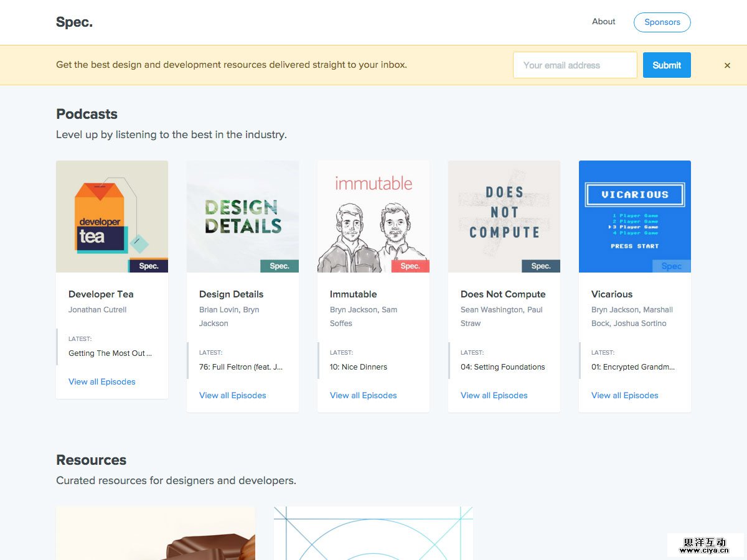Open the Design Details cover art

pos(243,217)
